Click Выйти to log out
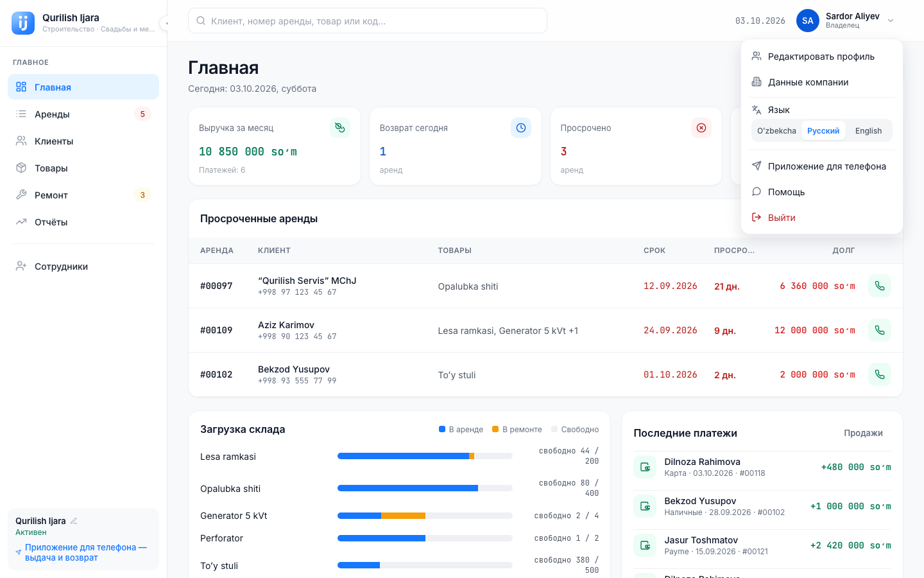 pos(822,218)
